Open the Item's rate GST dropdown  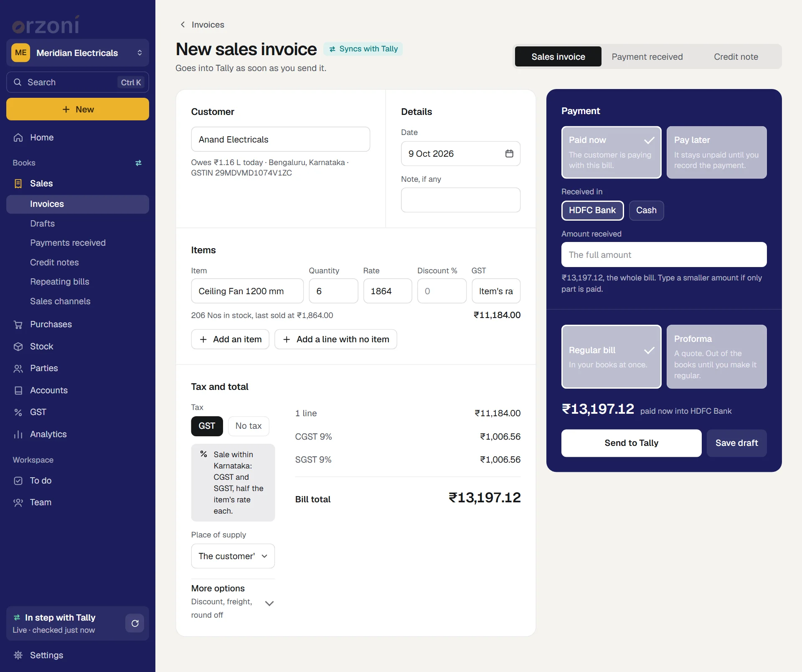click(496, 291)
